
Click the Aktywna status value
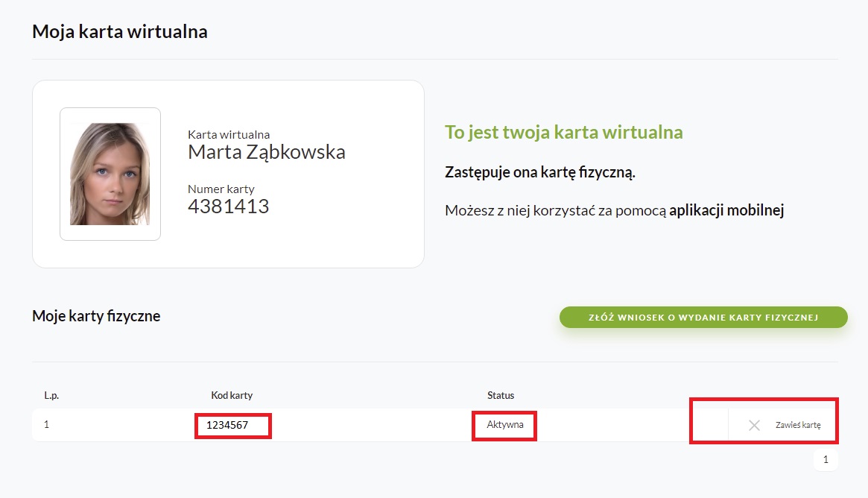pyautogui.click(x=505, y=424)
